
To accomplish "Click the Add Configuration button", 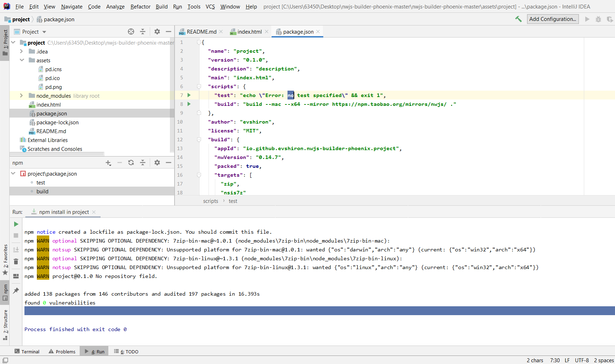I will (x=553, y=19).
